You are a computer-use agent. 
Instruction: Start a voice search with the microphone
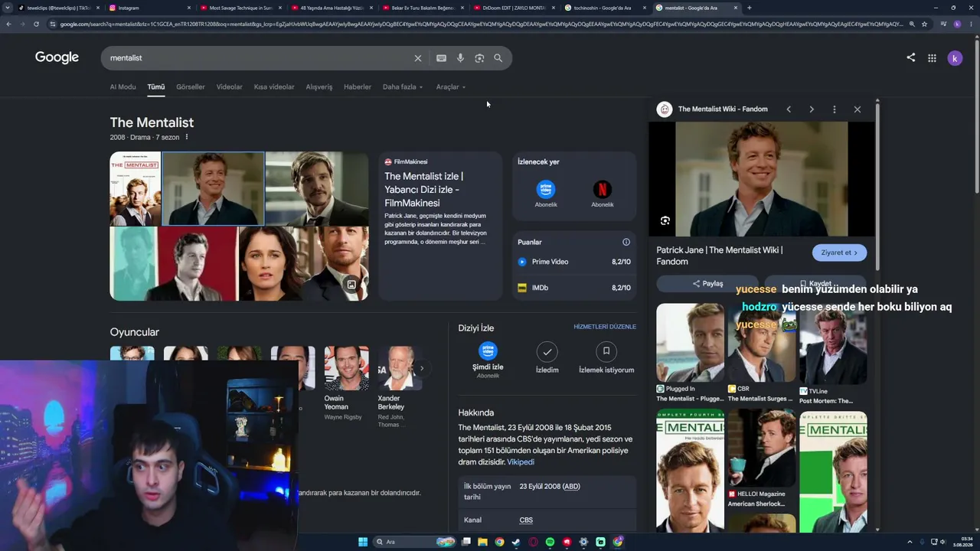[x=460, y=58]
